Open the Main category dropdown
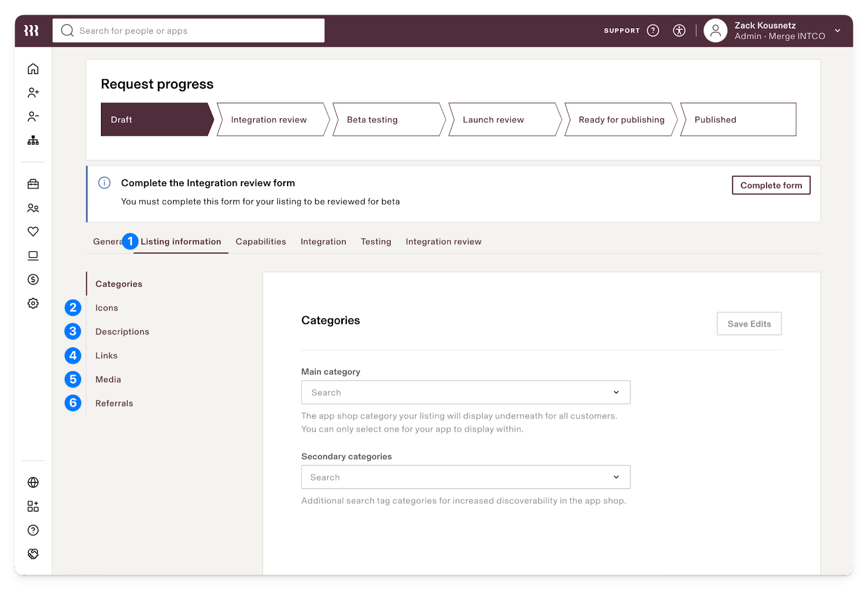The height and width of the screenshot is (590, 868). point(465,392)
